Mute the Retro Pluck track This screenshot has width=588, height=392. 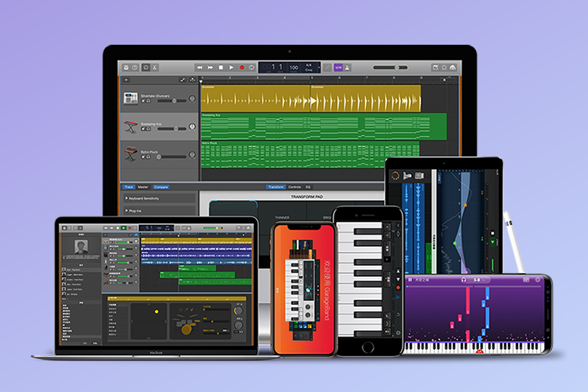[x=143, y=157]
